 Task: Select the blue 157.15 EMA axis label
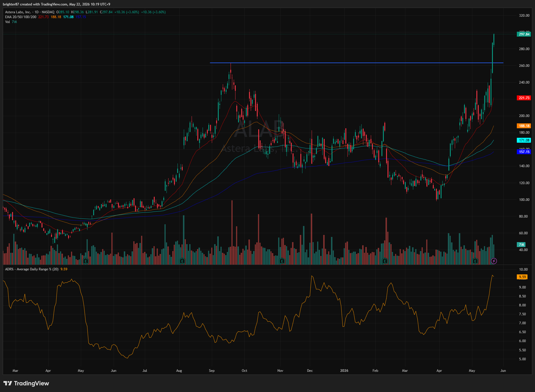point(524,152)
